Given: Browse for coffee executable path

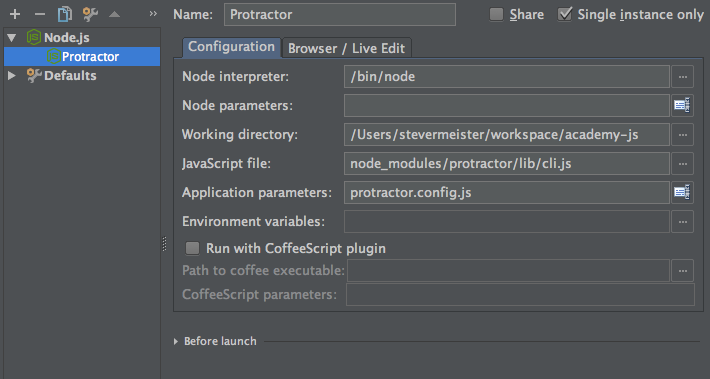Looking at the screenshot, I should coord(682,271).
